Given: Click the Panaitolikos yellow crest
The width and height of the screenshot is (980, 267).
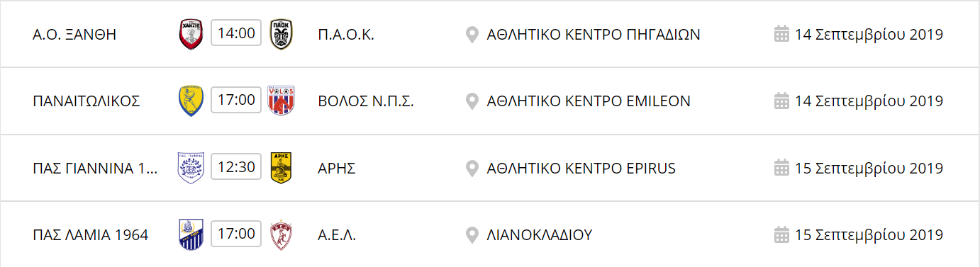Looking at the screenshot, I should (191, 101).
